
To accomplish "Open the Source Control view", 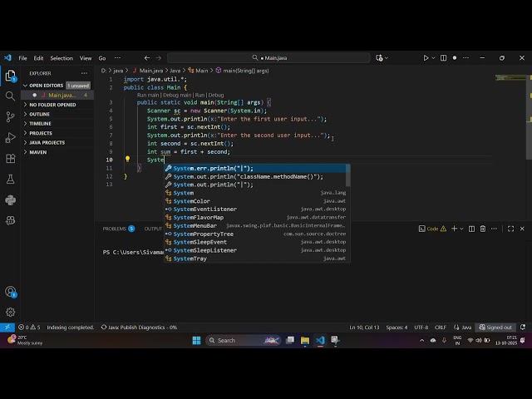I will [x=10, y=116].
